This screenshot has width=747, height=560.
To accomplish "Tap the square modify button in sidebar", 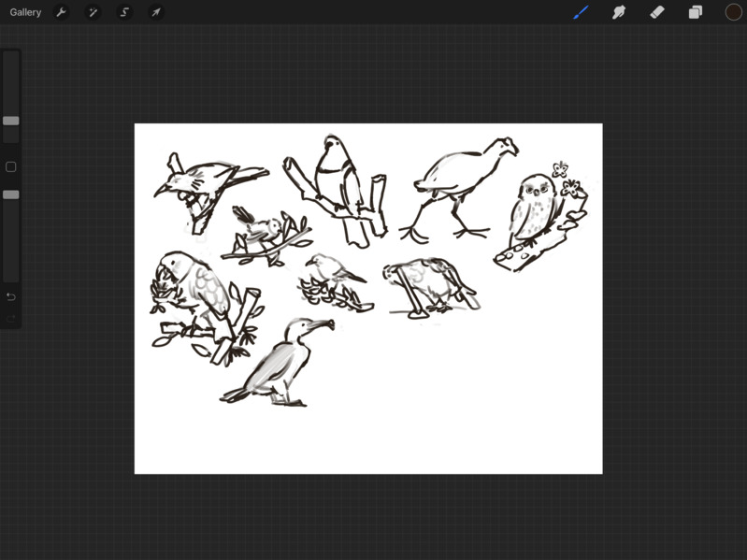I will pos(11,166).
